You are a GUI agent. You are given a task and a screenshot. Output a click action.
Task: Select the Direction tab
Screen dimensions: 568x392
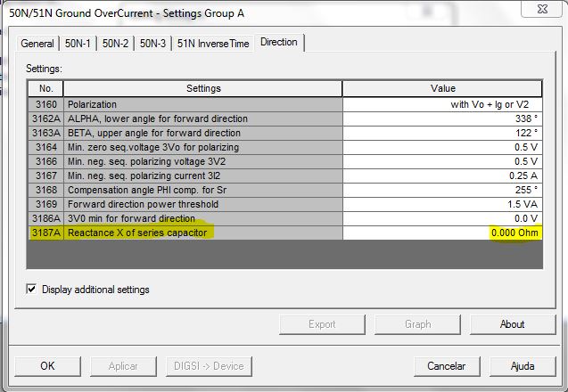pyautogui.click(x=279, y=43)
